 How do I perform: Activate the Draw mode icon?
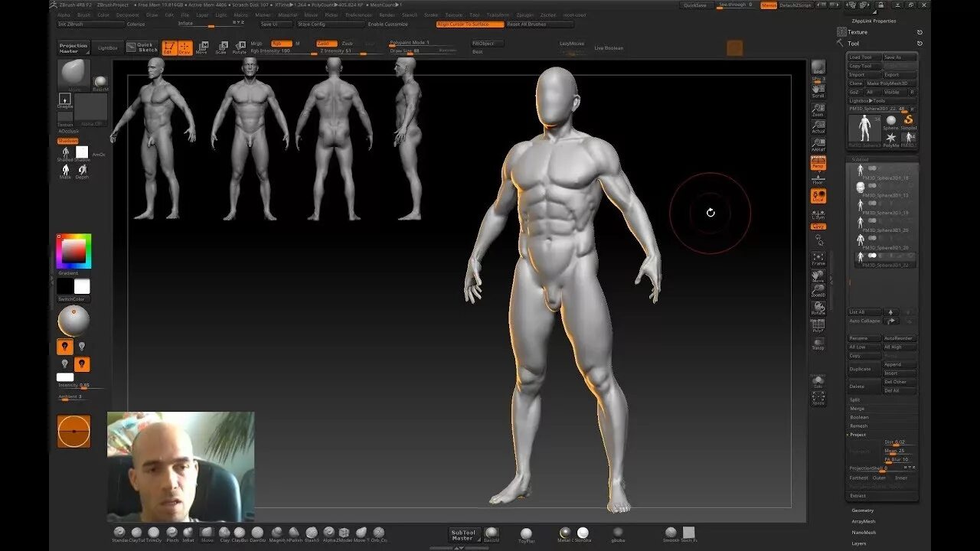(x=185, y=47)
